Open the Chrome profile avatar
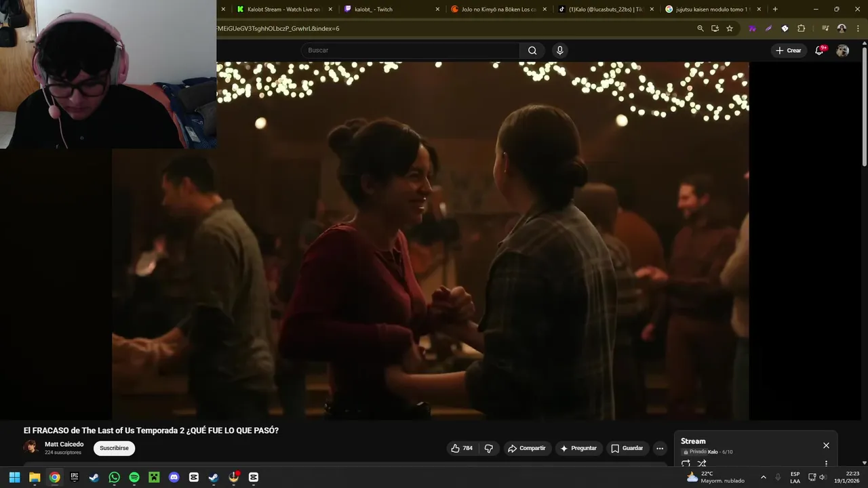This screenshot has width=868, height=488. tap(842, 28)
